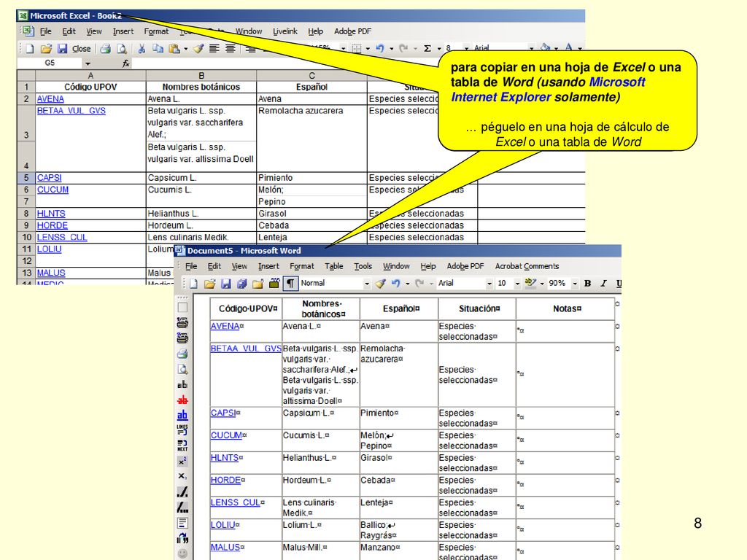Open the Insert menu in Excel
The width and height of the screenshot is (747, 560).
point(123,31)
